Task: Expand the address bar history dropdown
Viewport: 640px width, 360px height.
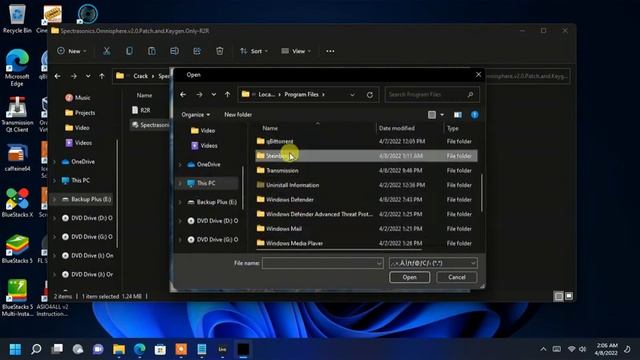Action: tap(352, 95)
